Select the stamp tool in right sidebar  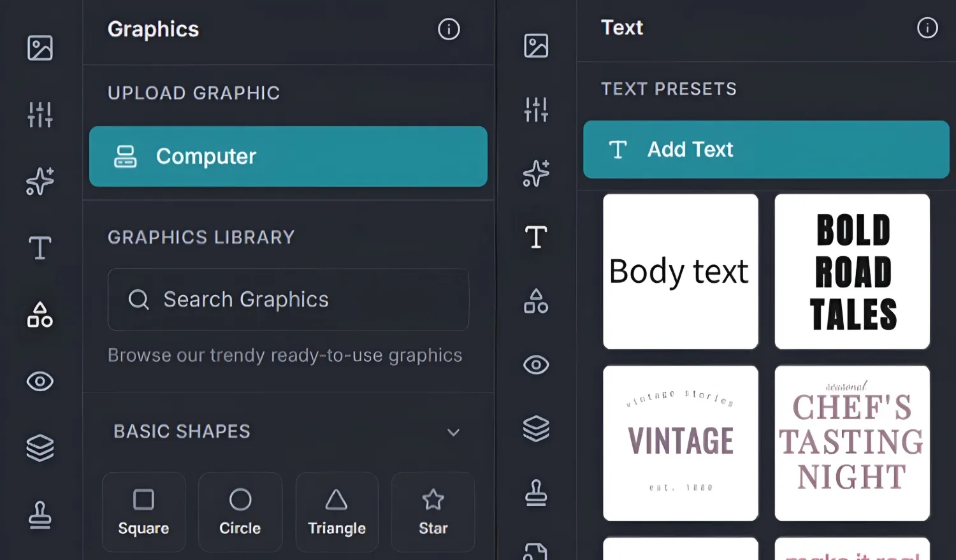coord(535,492)
